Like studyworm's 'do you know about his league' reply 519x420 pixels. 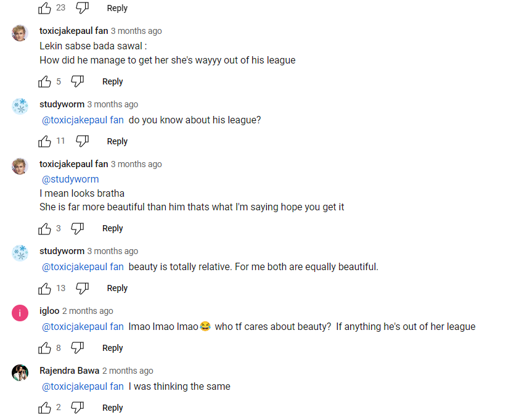44,141
